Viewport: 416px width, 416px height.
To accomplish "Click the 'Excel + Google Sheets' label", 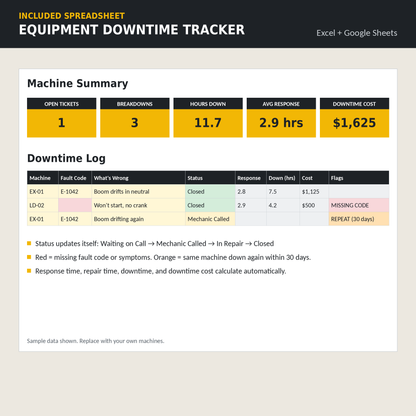I will [357, 33].
